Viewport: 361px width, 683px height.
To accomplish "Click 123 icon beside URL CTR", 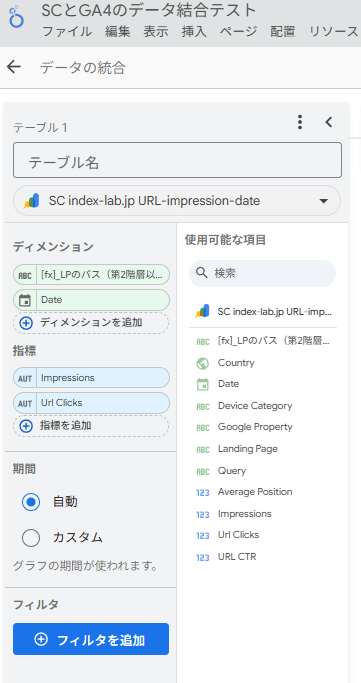I will click(203, 558).
